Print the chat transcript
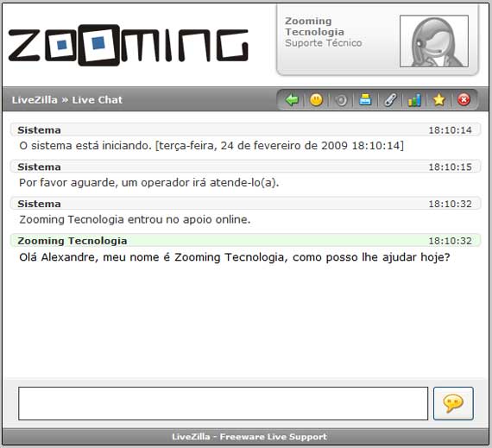 point(365,100)
